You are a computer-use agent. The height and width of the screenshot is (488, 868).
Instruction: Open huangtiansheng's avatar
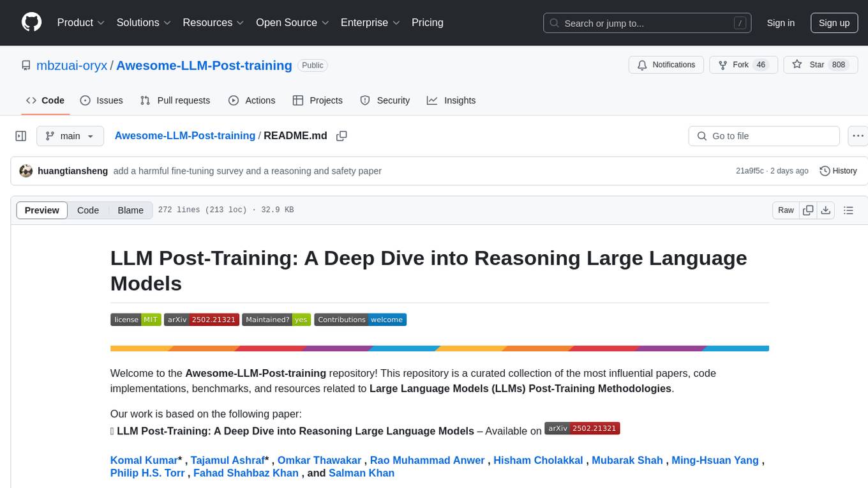(x=26, y=171)
